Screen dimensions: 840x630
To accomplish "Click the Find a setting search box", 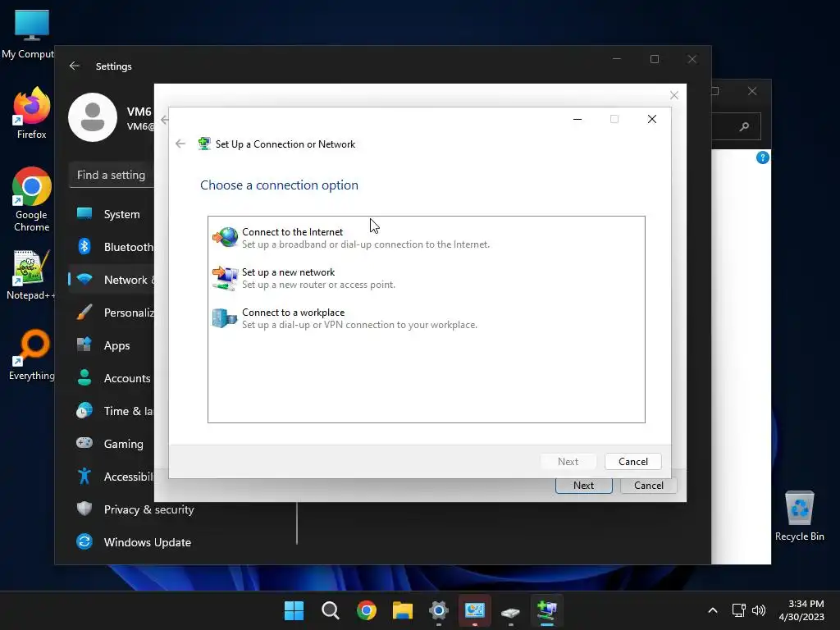I will point(112,176).
